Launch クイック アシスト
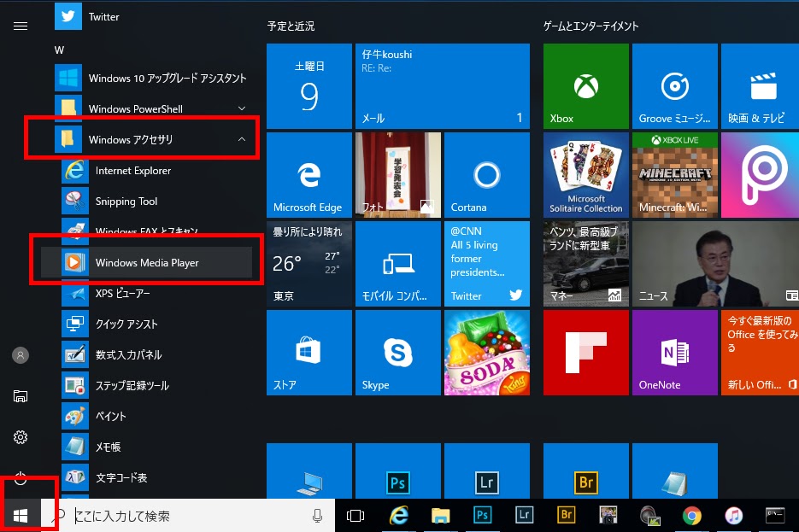The height and width of the screenshot is (532, 799). (156, 324)
